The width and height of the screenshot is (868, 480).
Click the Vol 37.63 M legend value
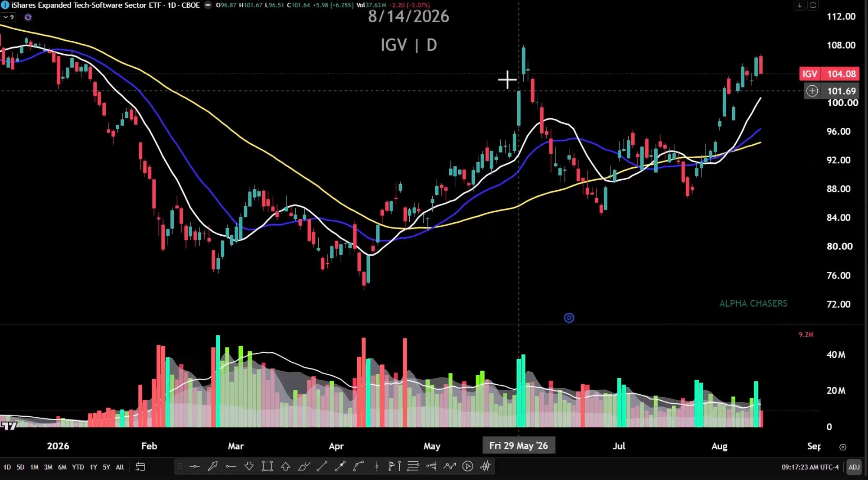click(x=371, y=5)
